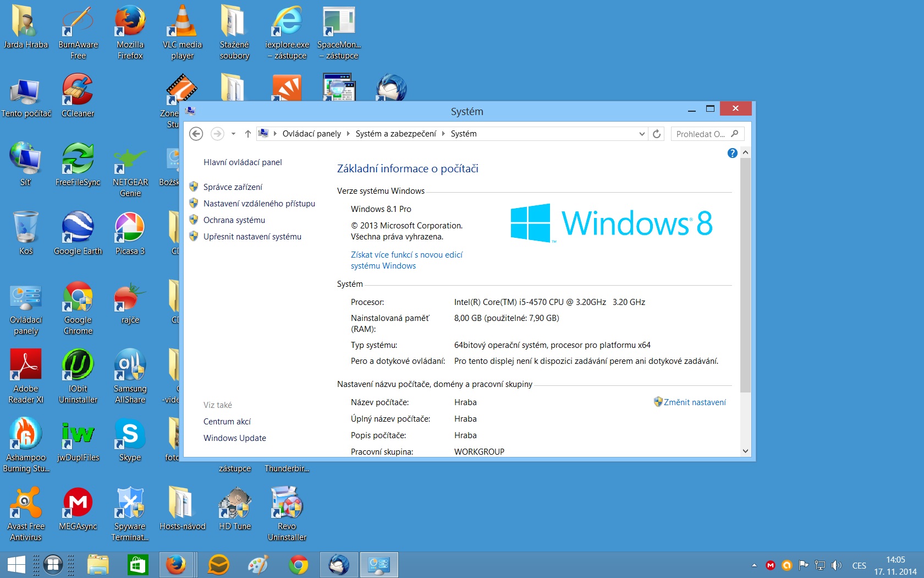This screenshot has height=578, width=924.
Task: Open MEGAsync from the desktop
Action: tap(78, 509)
